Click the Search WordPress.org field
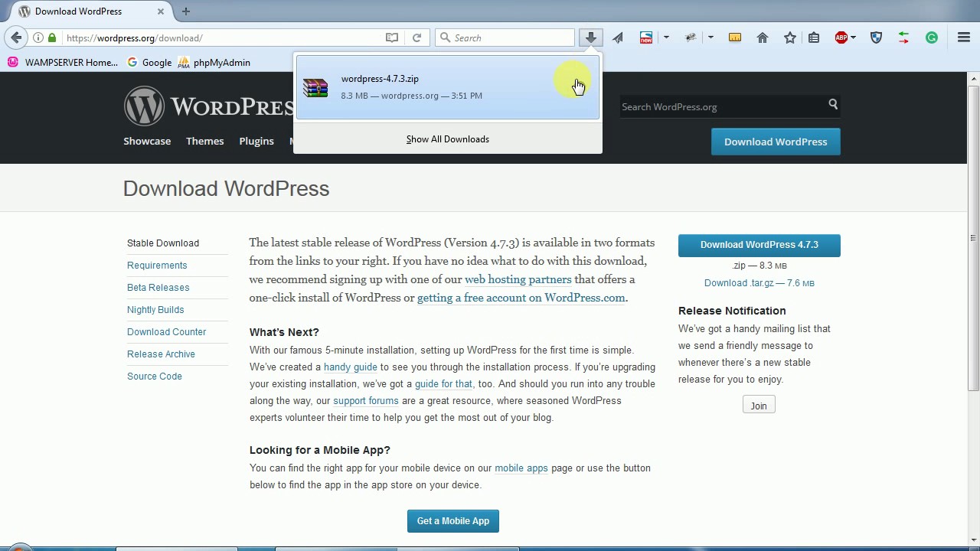This screenshot has width=980, height=551. coord(720,106)
